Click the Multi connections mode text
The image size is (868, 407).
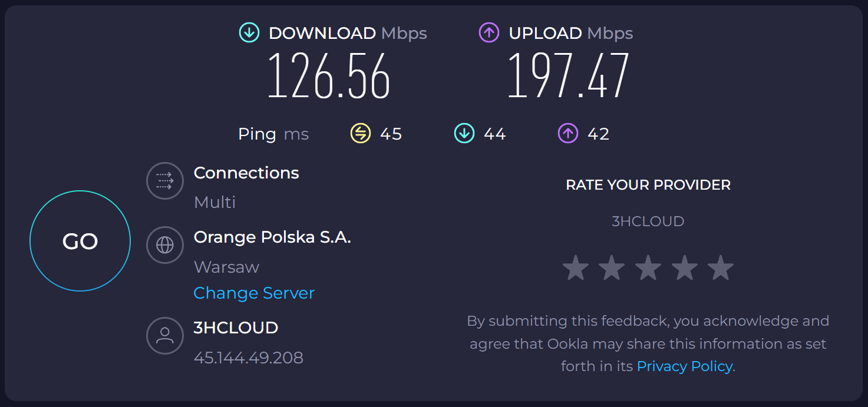pos(215,203)
